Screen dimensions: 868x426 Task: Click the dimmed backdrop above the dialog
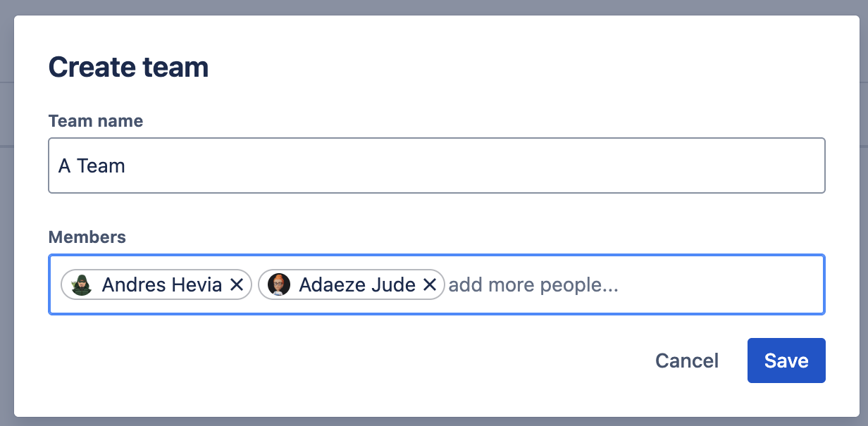pos(434,7)
